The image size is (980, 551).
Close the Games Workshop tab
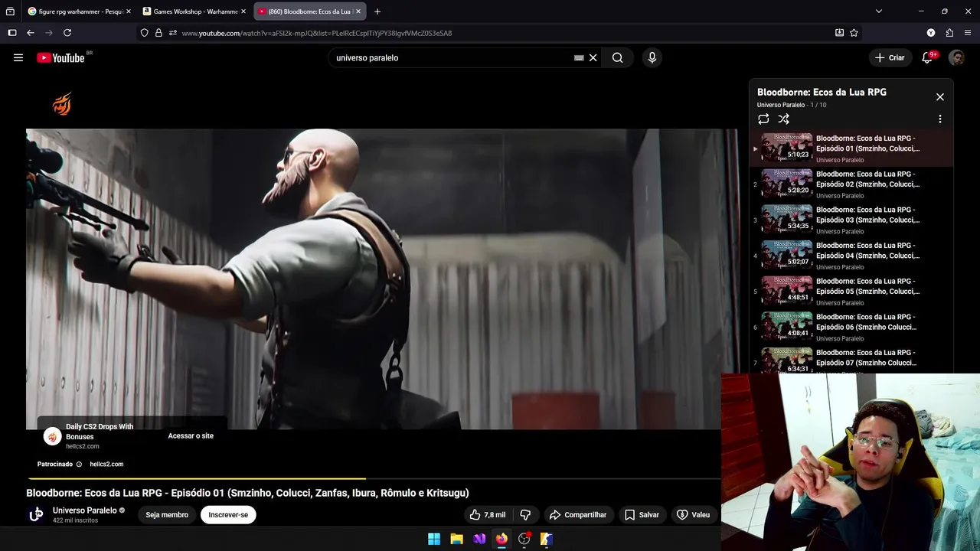[243, 11]
